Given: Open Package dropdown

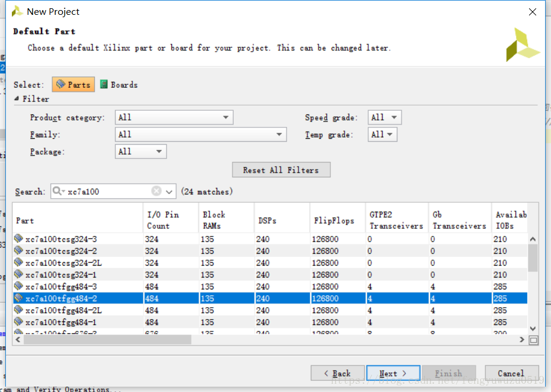Looking at the screenshot, I should point(141,151).
